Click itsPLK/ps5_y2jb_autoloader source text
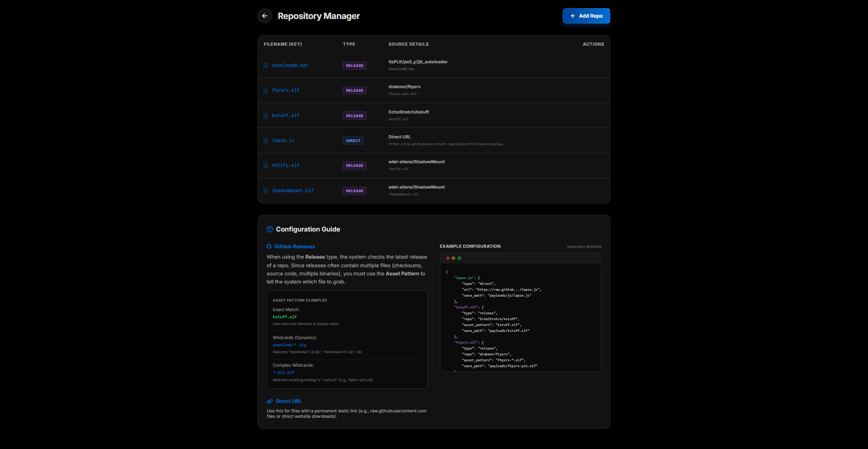The width and height of the screenshot is (868, 449). tap(418, 62)
